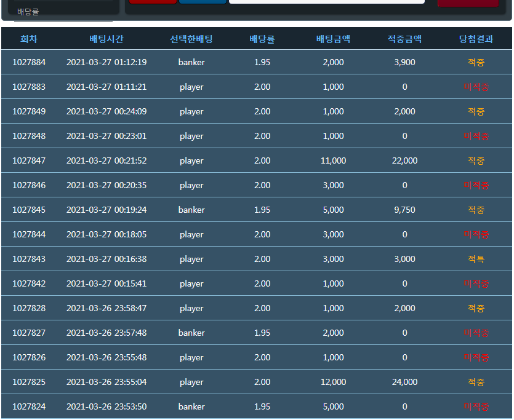Viewport: 514px width, 420px height.
Task: Select round number 1027843
Action: [29, 259]
